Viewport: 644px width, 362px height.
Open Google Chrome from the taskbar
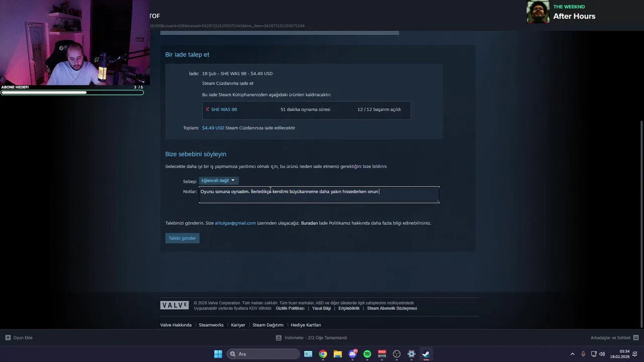pos(323,354)
